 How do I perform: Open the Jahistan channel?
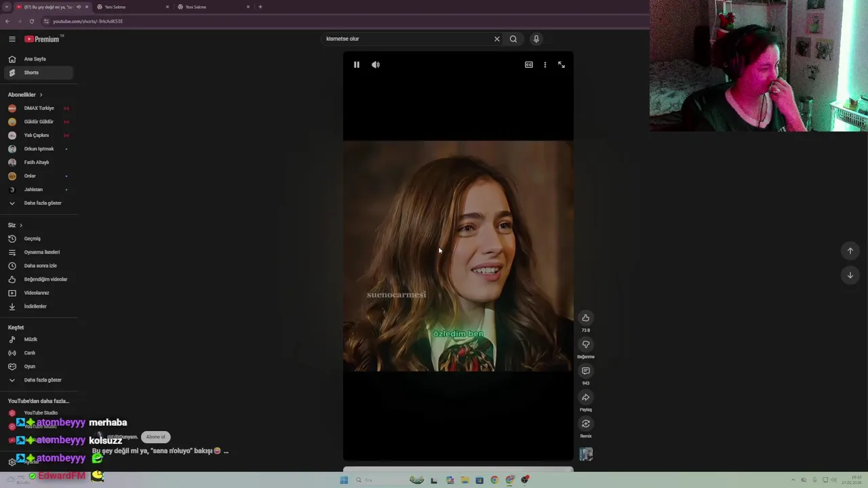click(x=39, y=190)
